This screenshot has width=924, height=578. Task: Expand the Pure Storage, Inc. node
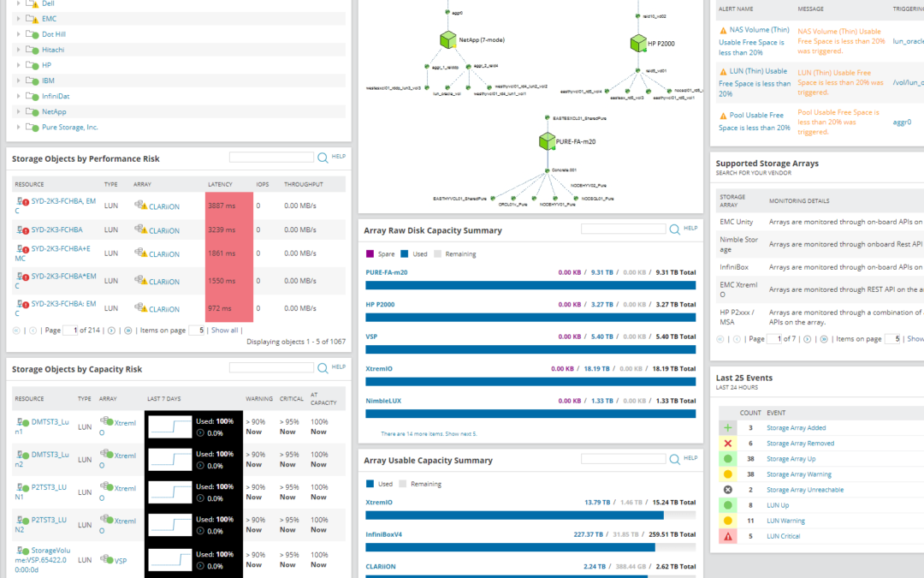pos(18,127)
